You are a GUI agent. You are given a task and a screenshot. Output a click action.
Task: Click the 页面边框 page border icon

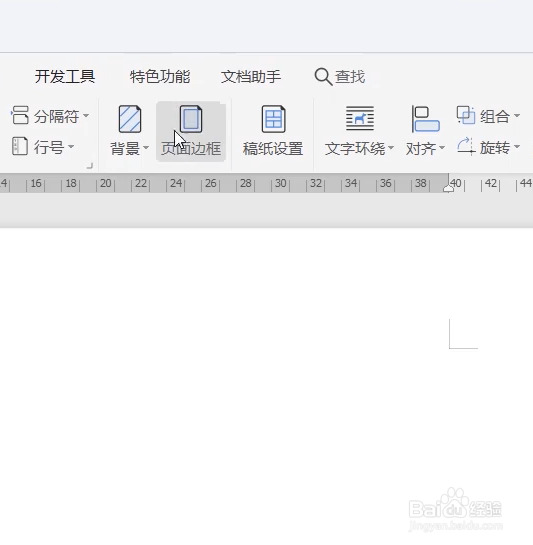[191, 119]
